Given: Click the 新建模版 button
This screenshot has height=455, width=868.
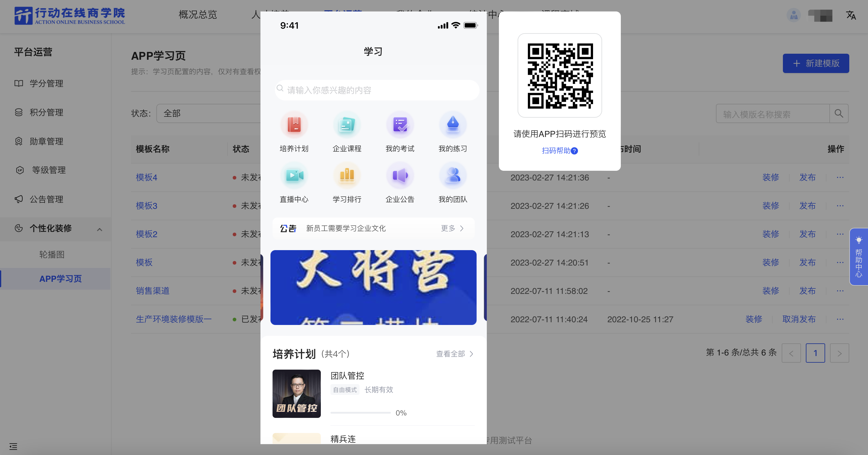Looking at the screenshot, I should coord(816,63).
